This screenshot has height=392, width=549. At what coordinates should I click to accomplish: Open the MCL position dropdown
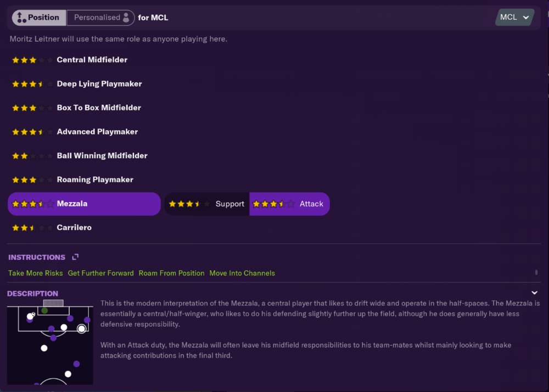514,17
